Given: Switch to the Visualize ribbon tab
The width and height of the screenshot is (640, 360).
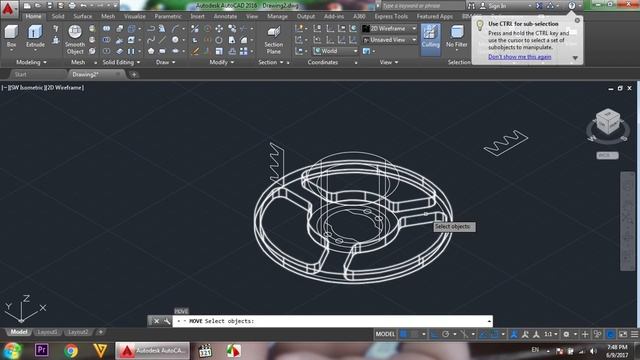Looking at the screenshot, I should coord(135,16).
